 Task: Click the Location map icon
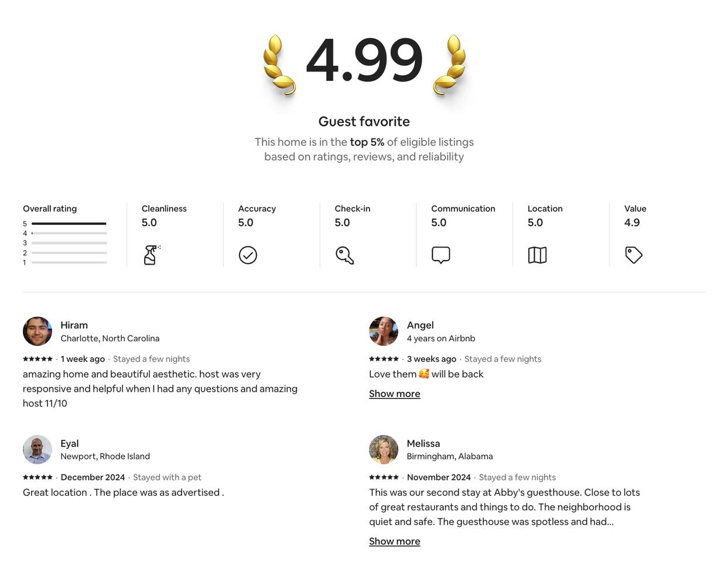click(537, 255)
